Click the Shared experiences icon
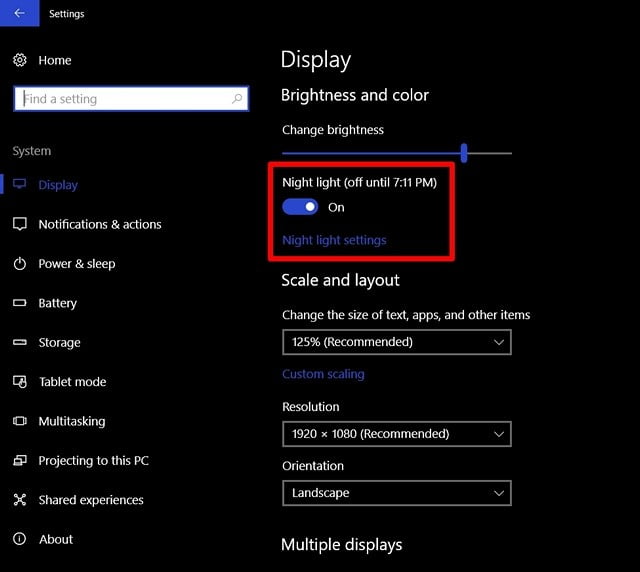Screen dimensions: 640x572 (x=20, y=500)
